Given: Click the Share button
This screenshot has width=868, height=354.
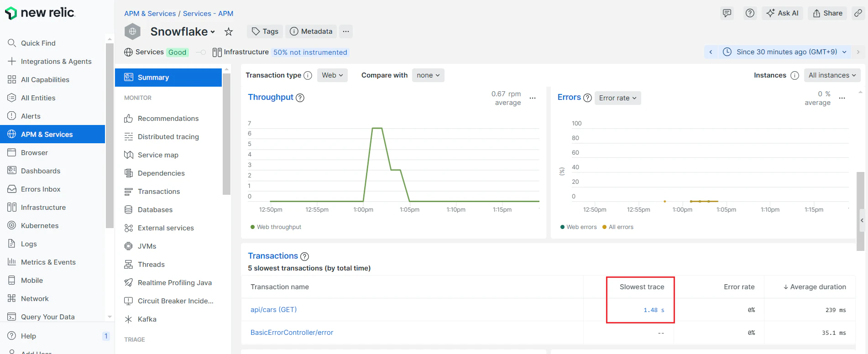Looking at the screenshot, I should click(x=827, y=13).
